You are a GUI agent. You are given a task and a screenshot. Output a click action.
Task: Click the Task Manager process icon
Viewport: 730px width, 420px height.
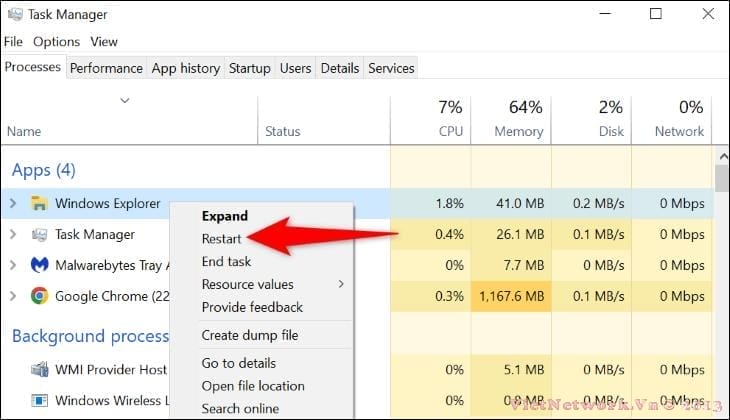tap(40, 235)
